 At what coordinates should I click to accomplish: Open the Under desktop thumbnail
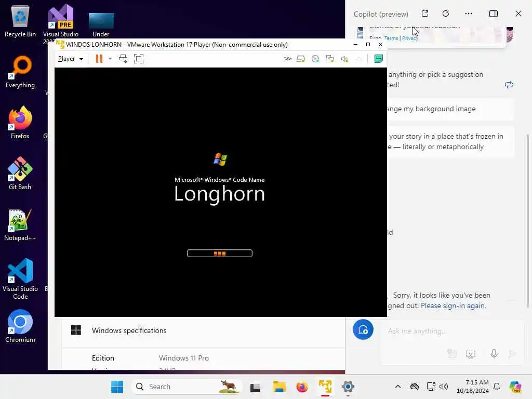101,25
